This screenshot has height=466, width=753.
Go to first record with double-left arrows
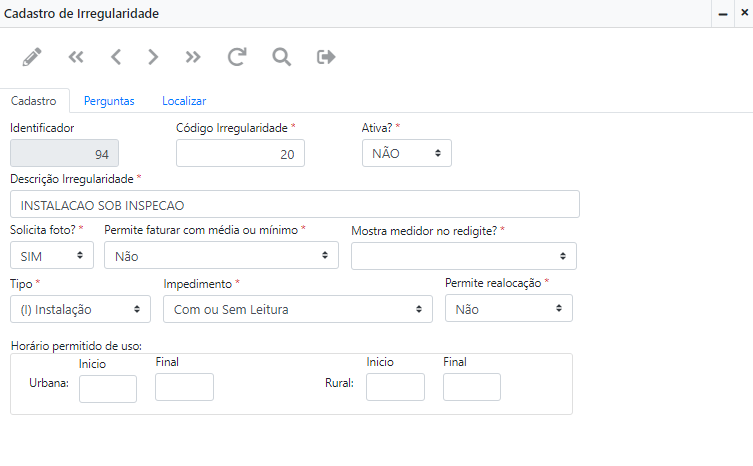click(x=76, y=57)
